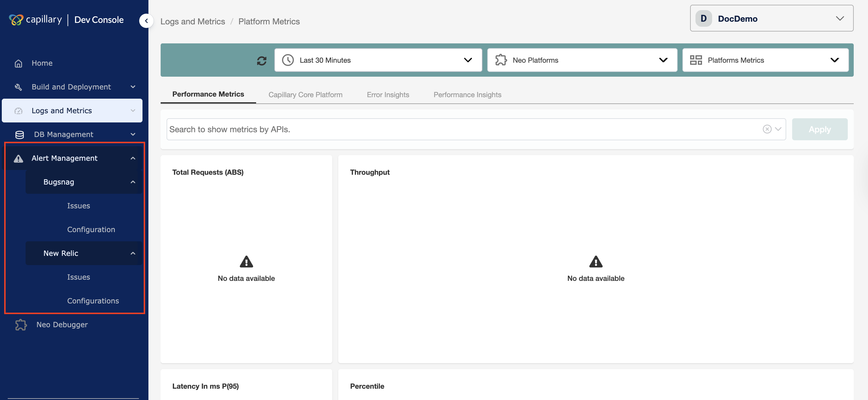Click the Apply button
This screenshot has height=400, width=868.
point(820,129)
